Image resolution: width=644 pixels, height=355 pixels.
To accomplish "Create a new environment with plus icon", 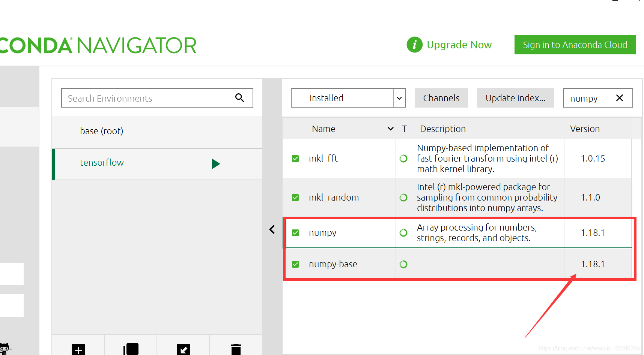I will (x=78, y=349).
